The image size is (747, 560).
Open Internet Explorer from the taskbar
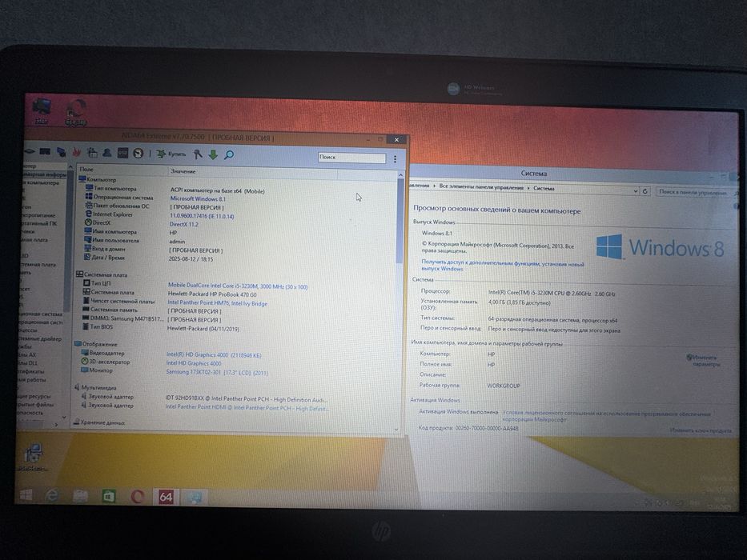click(51, 496)
